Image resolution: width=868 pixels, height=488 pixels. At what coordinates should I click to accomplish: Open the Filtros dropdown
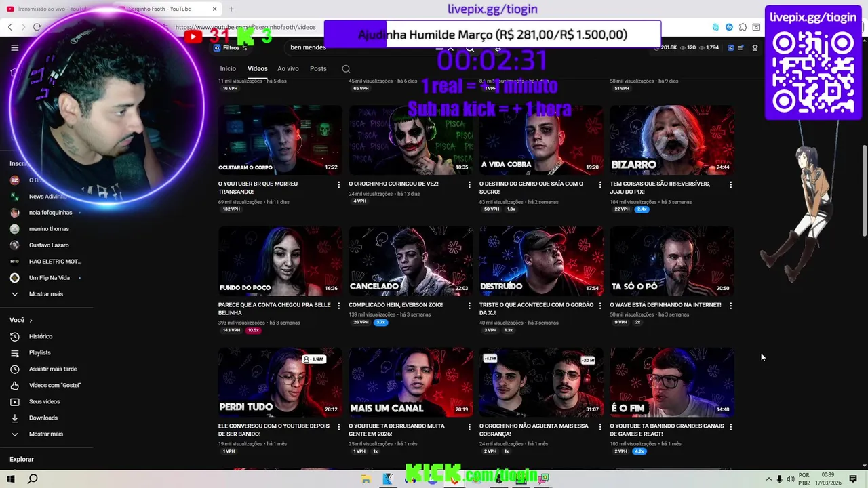pyautogui.click(x=231, y=48)
